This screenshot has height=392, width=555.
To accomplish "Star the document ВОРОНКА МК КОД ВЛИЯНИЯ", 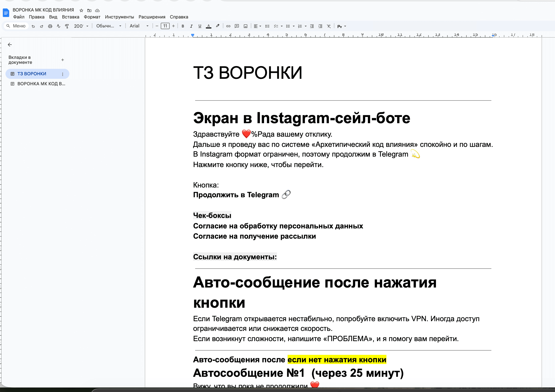I will 81,10.
